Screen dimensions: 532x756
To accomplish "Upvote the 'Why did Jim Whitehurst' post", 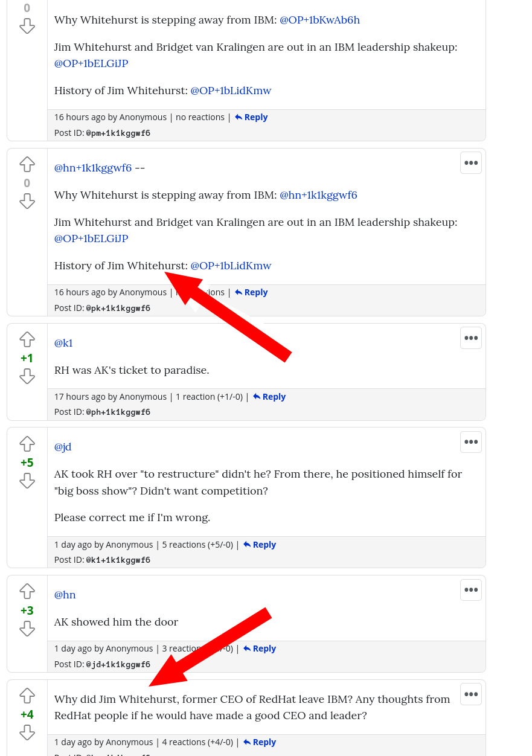I will (27, 696).
